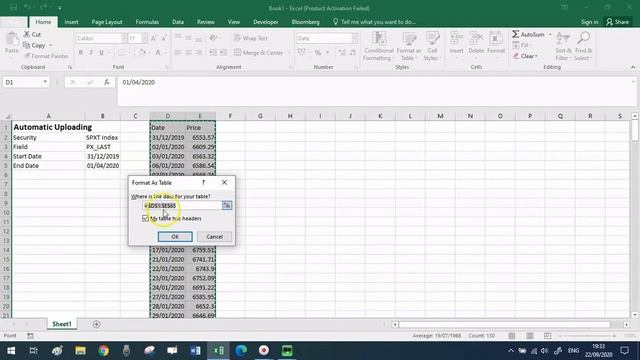Click the Cut scissors icon

click(x=27, y=34)
